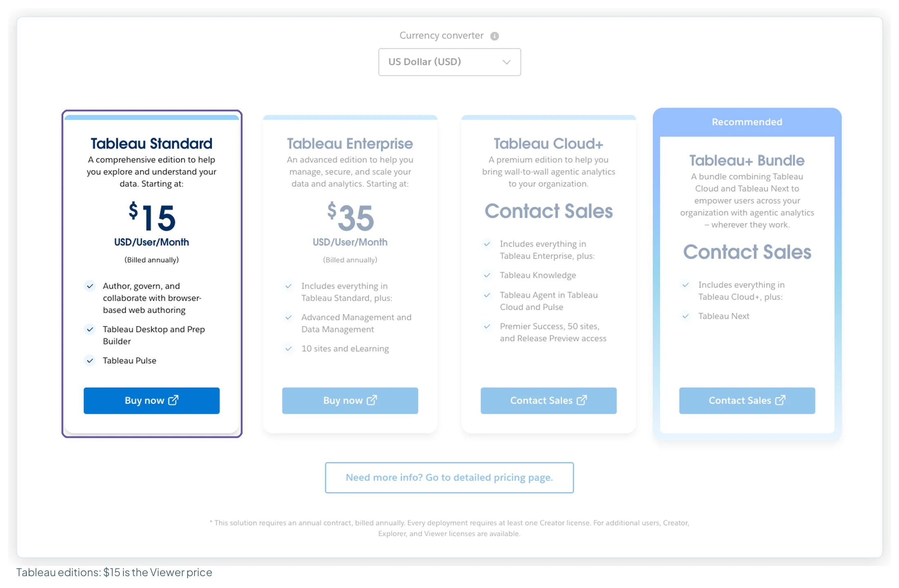
Task: Click the Recommended banner label
Action: pos(747,122)
